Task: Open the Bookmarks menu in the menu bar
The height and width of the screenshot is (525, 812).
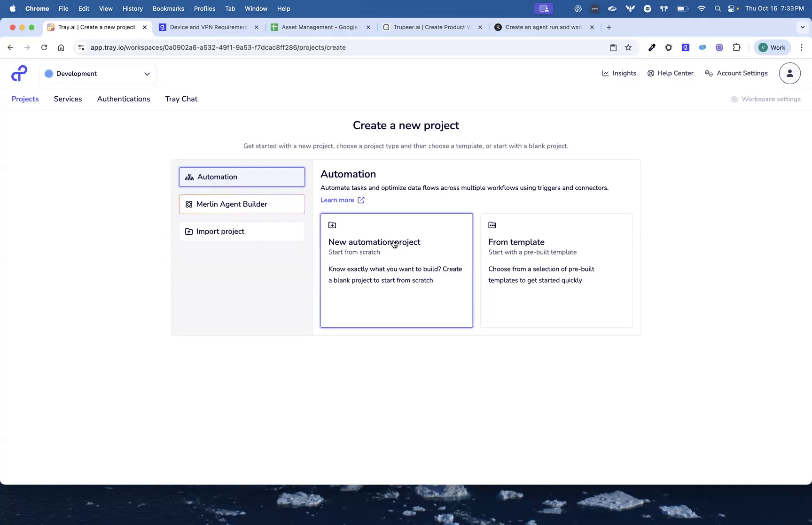Action: click(x=168, y=8)
